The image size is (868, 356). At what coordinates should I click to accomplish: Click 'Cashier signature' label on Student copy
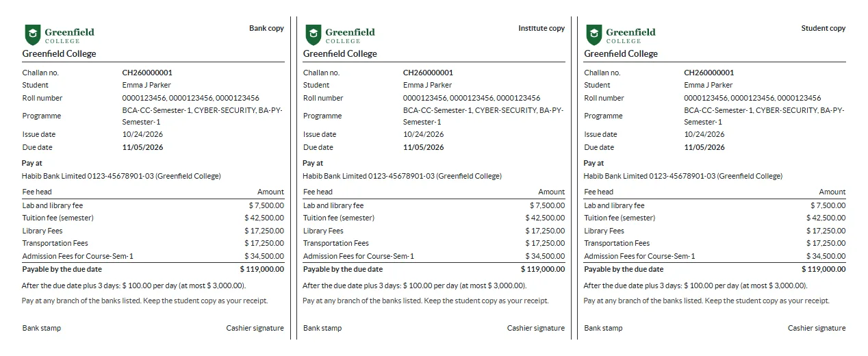click(x=817, y=328)
